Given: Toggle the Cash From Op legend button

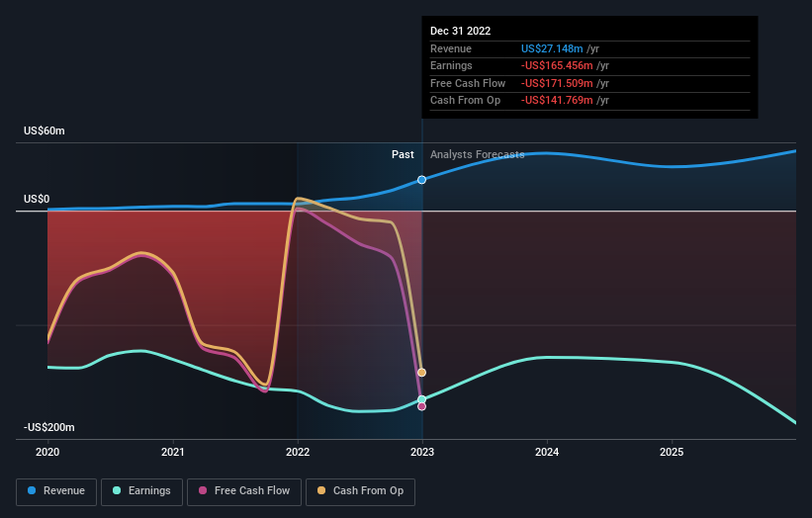Looking at the screenshot, I should tap(360, 491).
